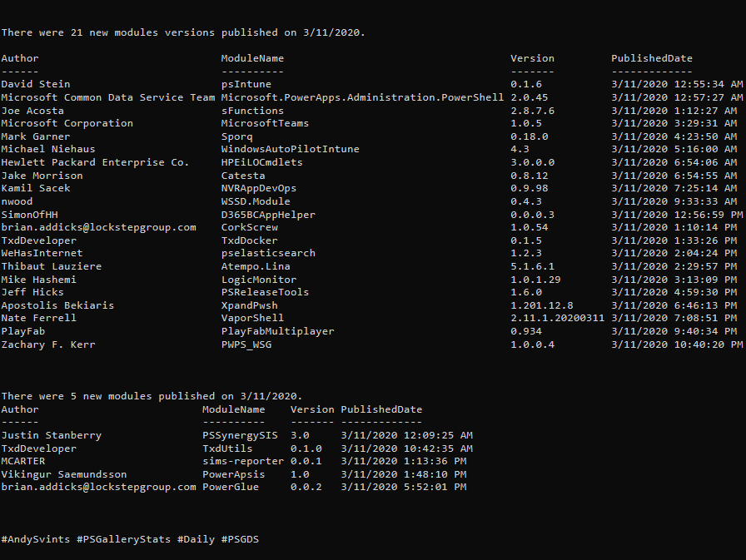Select published date 3/11/2020 12:09:25 AM

coord(407,435)
